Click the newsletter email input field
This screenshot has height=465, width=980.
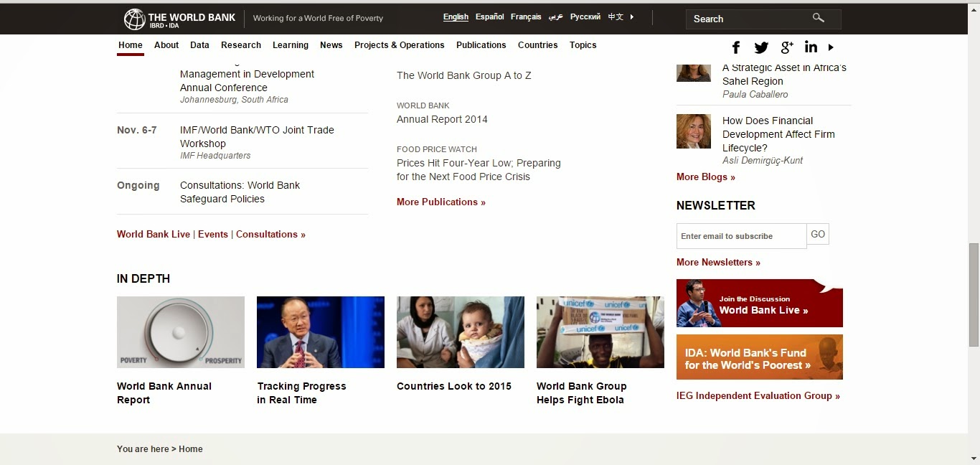click(x=742, y=236)
